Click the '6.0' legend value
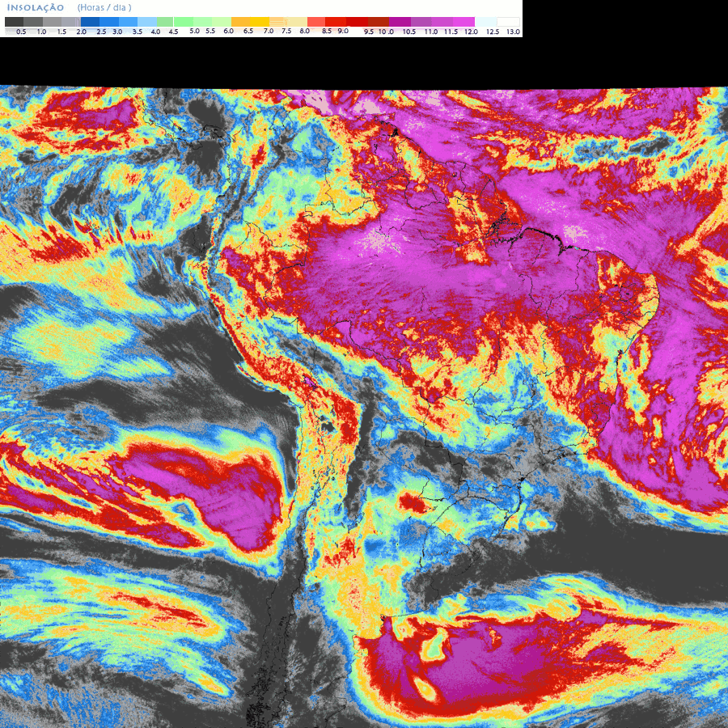The width and height of the screenshot is (728, 728). pos(228,31)
